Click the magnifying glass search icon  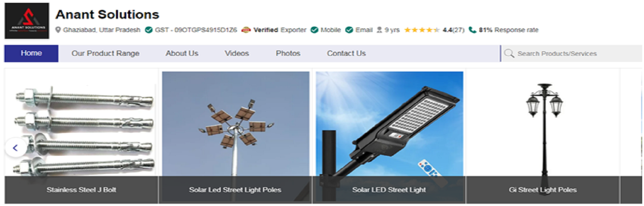pyautogui.click(x=509, y=53)
